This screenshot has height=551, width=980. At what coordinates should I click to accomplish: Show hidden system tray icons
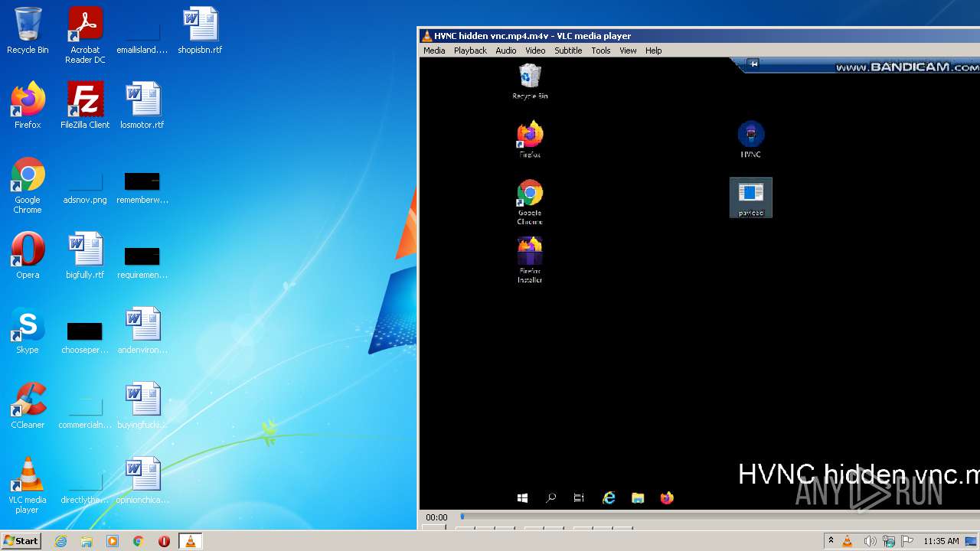pyautogui.click(x=831, y=541)
